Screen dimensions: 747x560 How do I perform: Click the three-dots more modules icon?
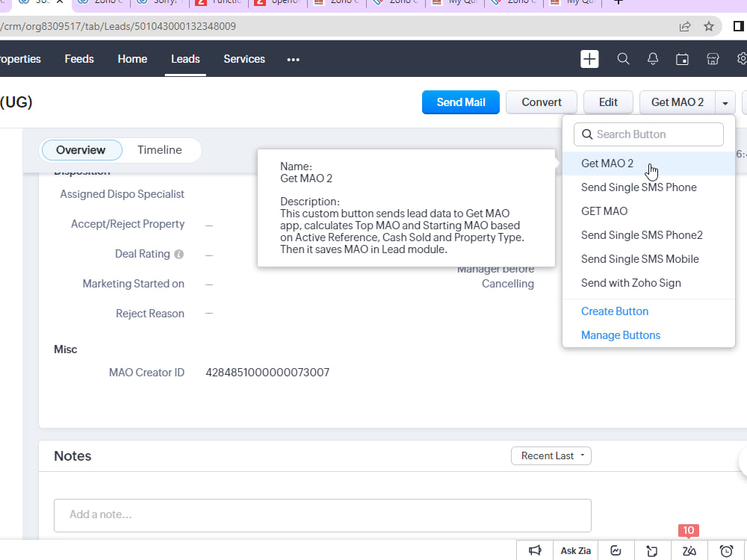point(293,60)
